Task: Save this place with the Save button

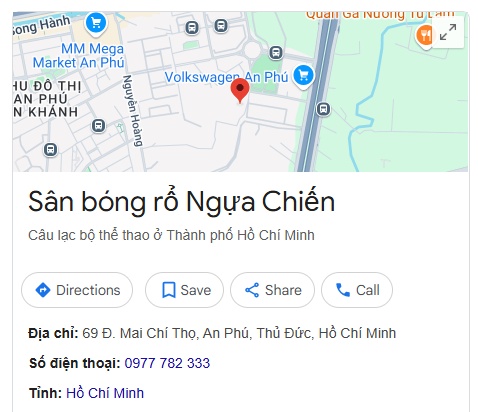Action: (184, 290)
